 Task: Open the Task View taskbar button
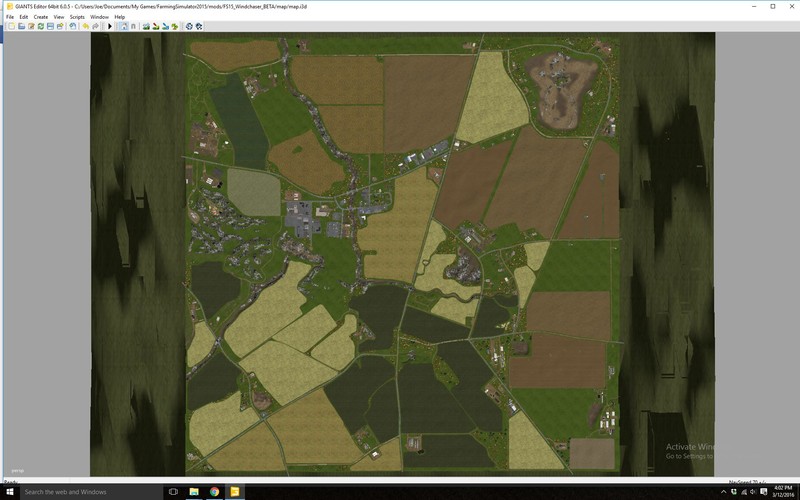(173, 492)
